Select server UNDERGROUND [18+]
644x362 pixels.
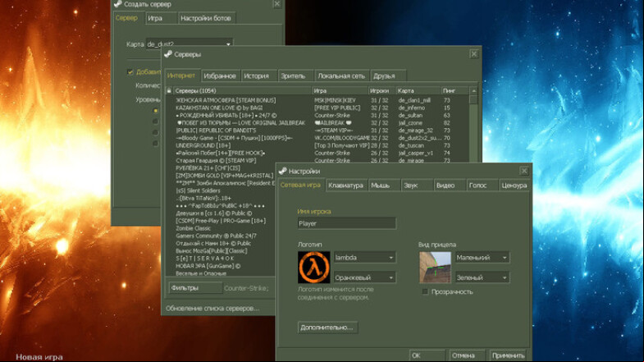(203, 145)
